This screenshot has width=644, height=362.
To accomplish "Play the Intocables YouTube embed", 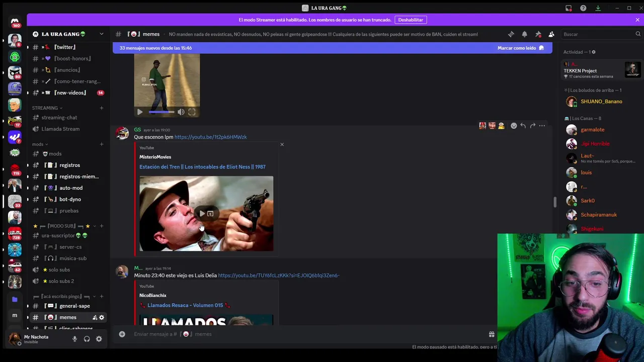I will (x=202, y=214).
